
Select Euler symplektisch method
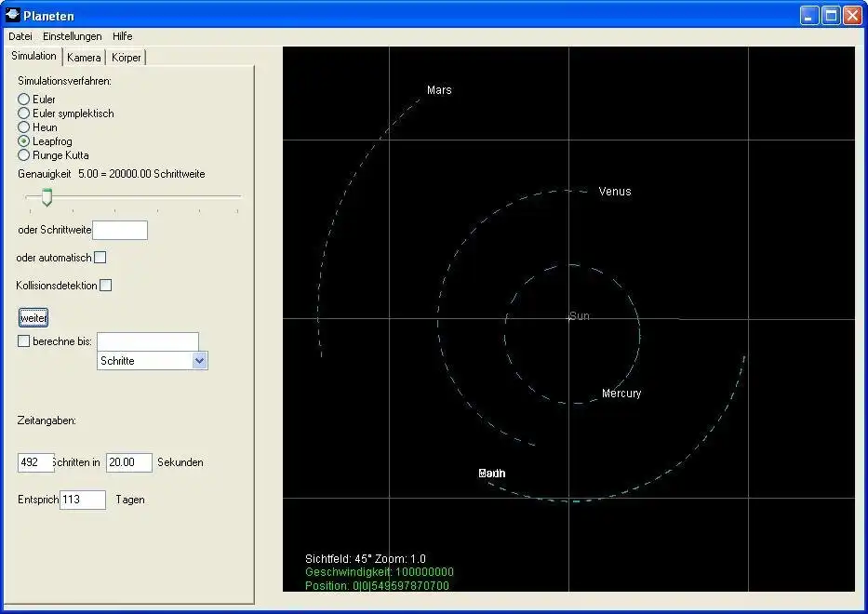24,113
